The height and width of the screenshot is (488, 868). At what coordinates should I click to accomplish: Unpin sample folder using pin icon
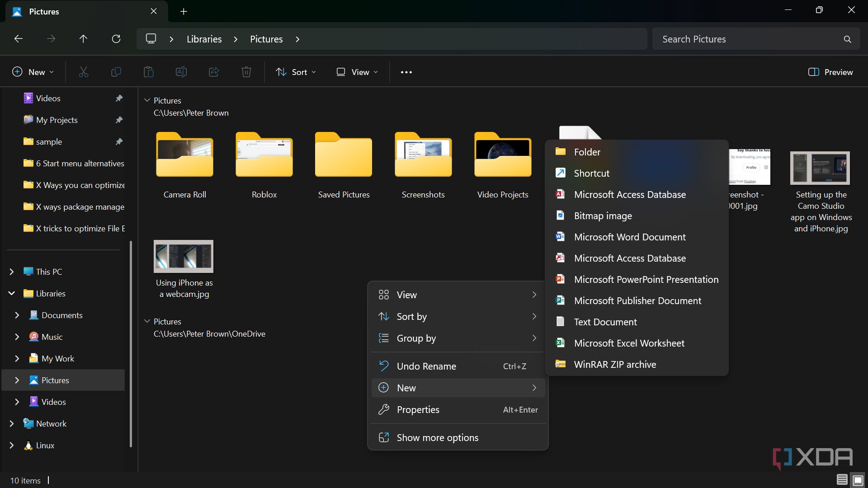pos(119,141)
